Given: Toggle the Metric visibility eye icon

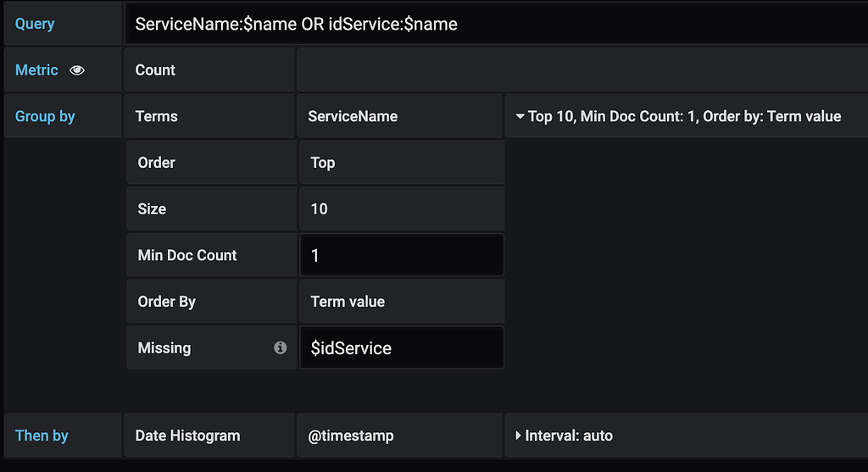Looking at the screenshot, I should (77, 70).
